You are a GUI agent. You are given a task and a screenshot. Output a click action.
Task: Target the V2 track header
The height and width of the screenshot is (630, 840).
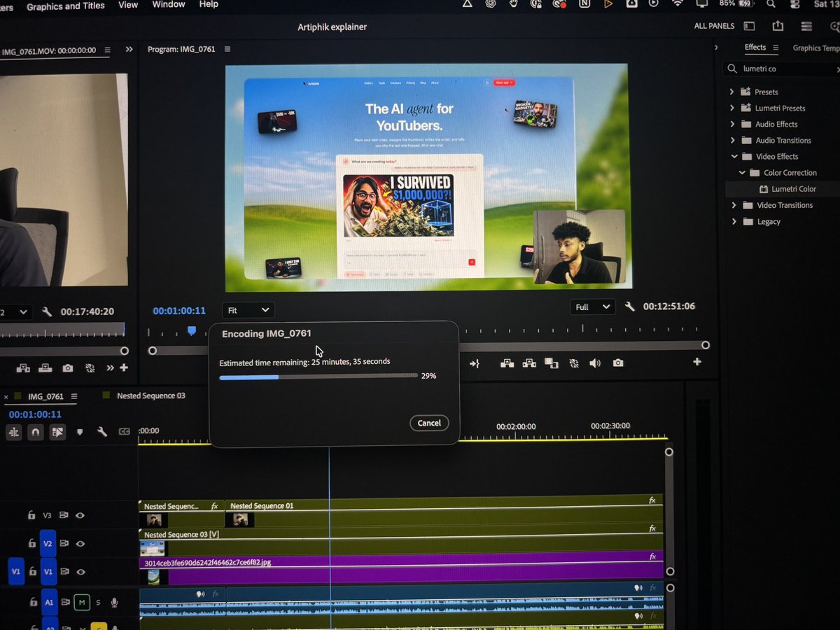[x=48, y=543]
